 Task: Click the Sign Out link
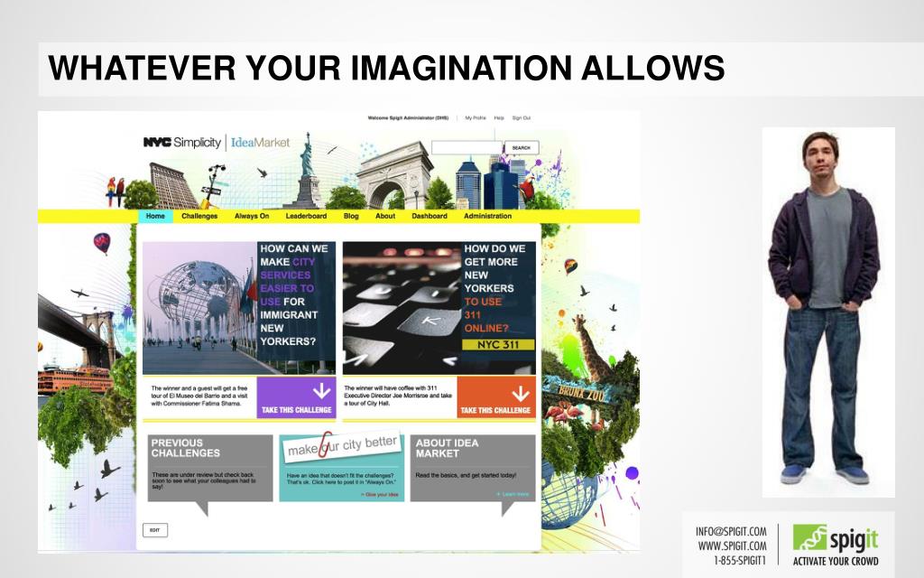522,118
